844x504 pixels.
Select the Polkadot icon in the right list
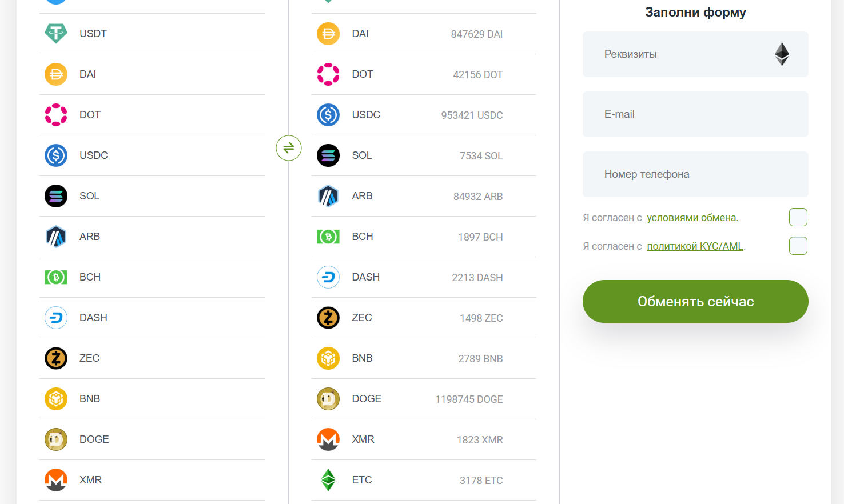328,74
